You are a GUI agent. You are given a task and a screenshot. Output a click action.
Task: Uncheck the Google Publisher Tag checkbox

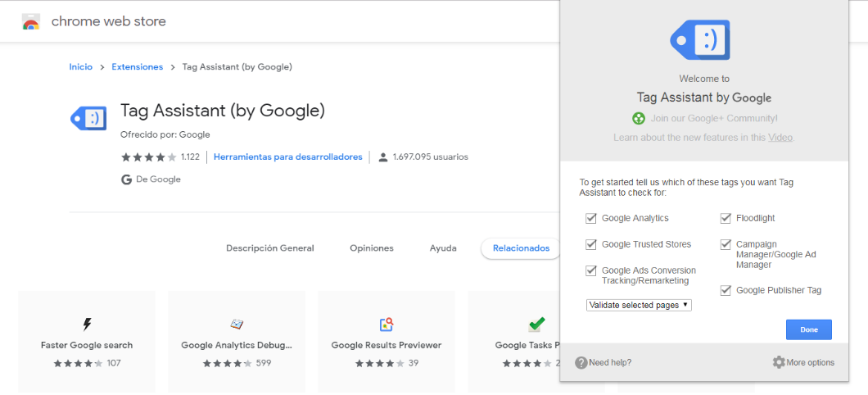point(726,290)
